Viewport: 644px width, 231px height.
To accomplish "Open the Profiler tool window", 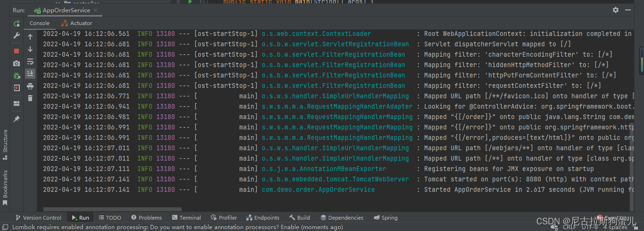I will (x=224, y=218).
